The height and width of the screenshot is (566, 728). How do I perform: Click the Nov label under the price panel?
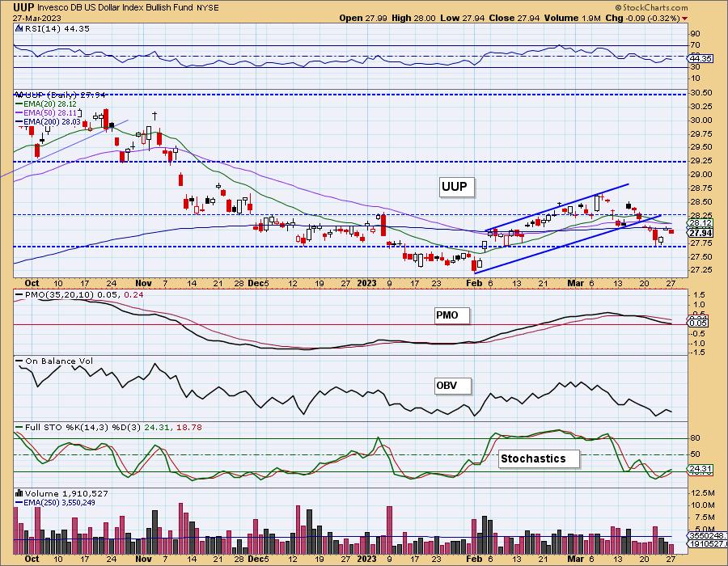(143, 283)
